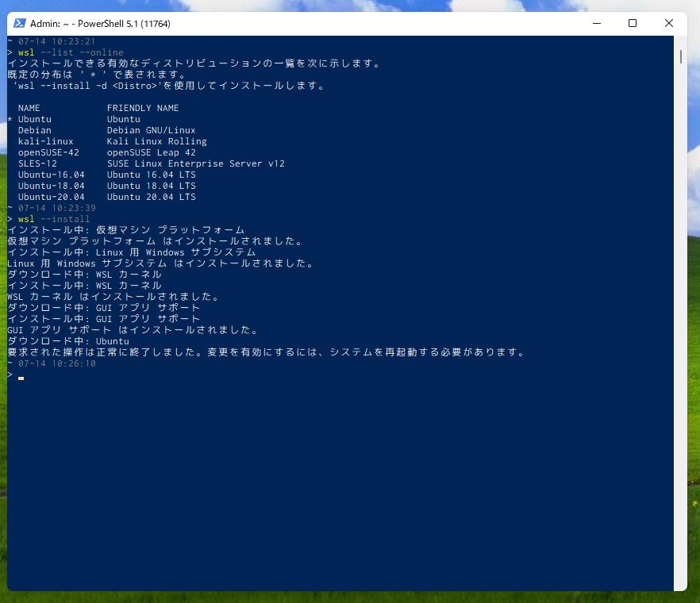Click 'Ubuntu 18.04 LTS' text
700x603 pixels.
pyautogui.click(x=152, y=186)
